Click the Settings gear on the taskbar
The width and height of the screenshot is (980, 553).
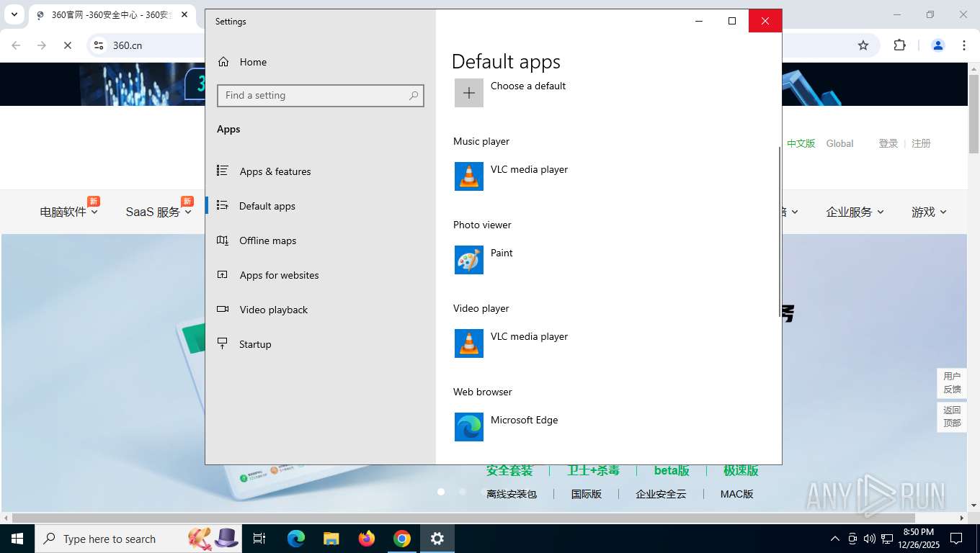437,539
